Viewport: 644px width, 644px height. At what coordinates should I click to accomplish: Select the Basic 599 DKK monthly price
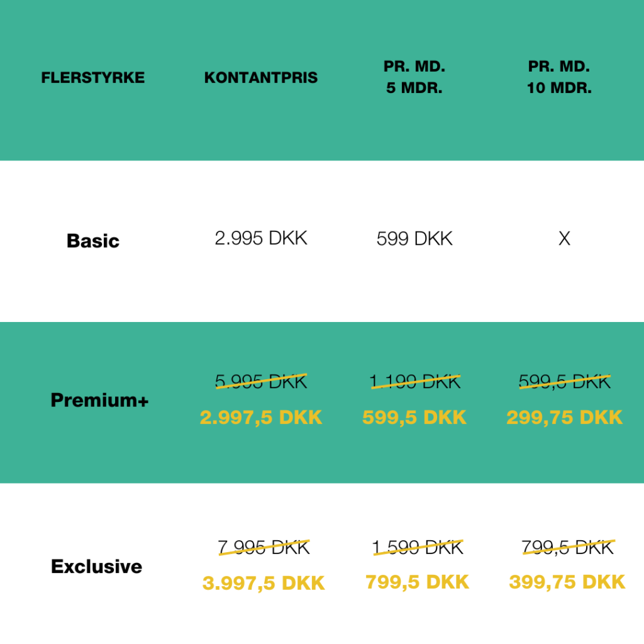pyautogui.click(x=414, y=238)
